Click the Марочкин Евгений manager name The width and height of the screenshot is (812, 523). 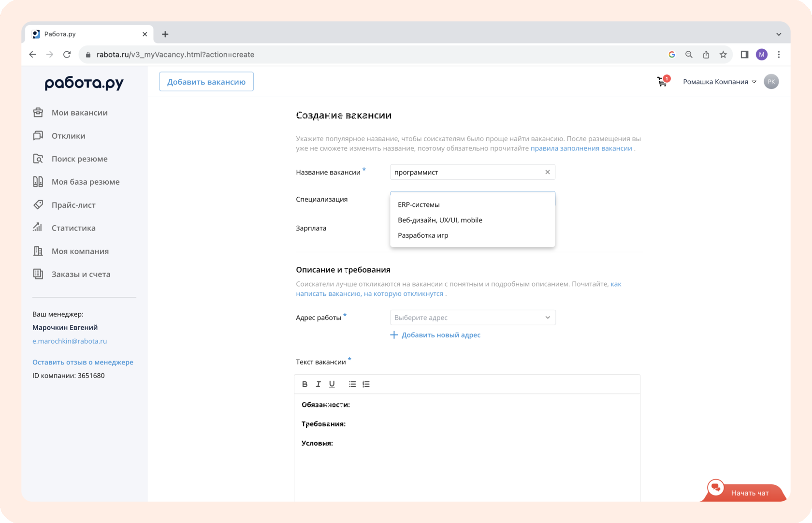(x=65, y=327)
